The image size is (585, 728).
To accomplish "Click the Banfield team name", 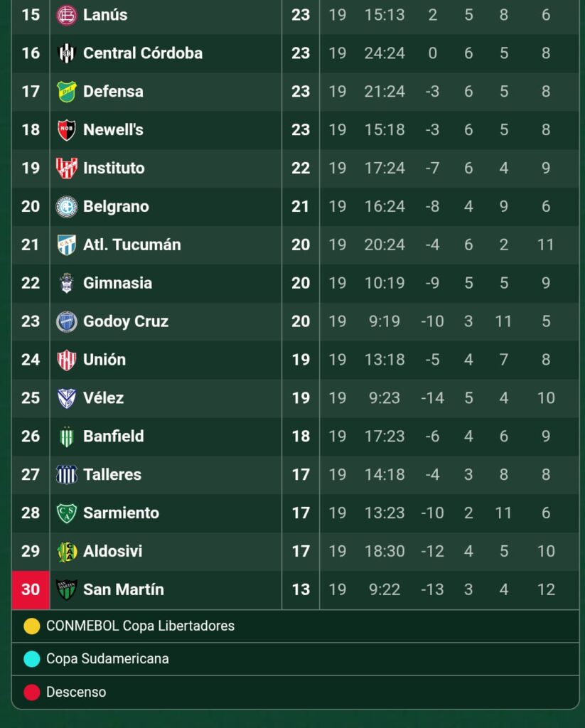I will tap(113, 436).
